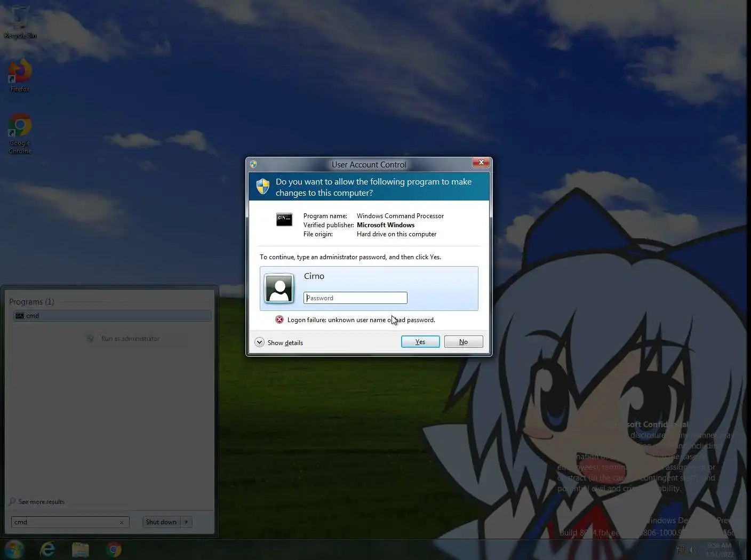
Task: Close the User Account Control dialog
Action: [481, 162]
